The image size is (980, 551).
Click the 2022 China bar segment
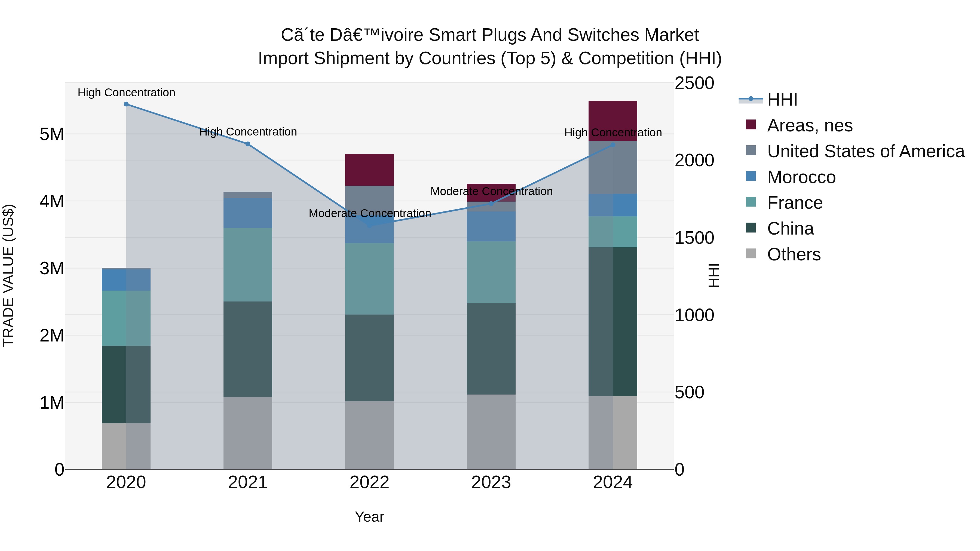pyautogui.click(x=369, y=358)
